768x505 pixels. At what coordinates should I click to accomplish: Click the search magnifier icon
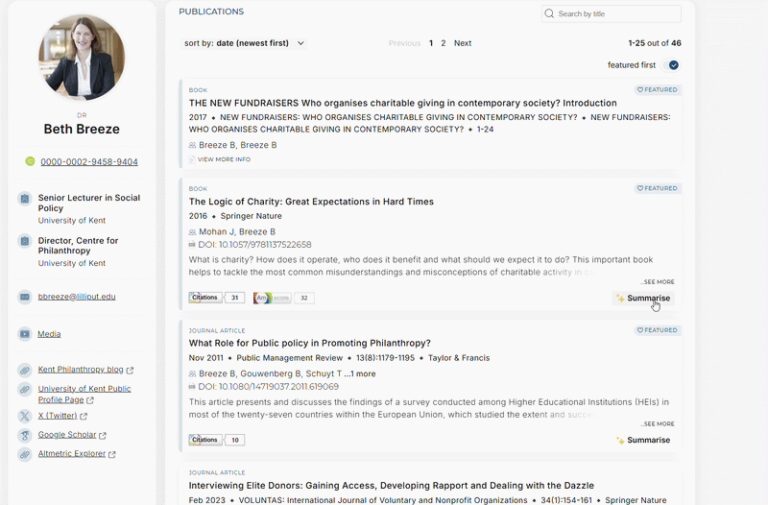click(x=550, y=14)
